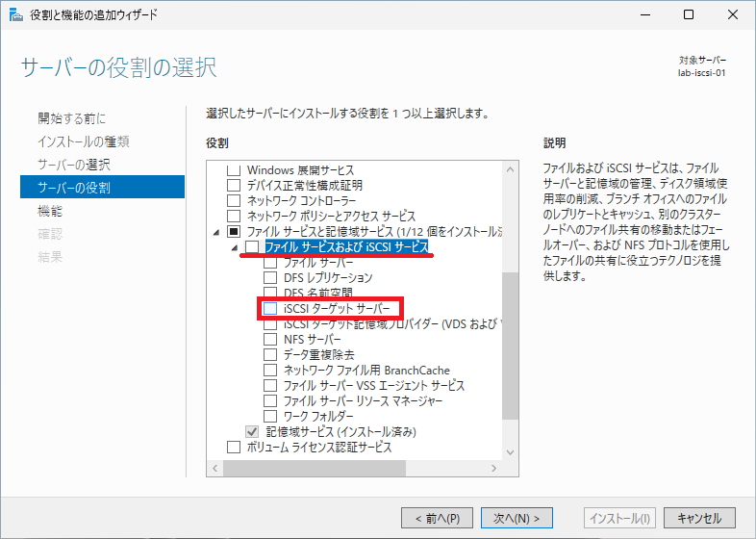This screenshot has height=539, width=756.
Task: Go to 開始する前に step
Action: pos(72,118)
